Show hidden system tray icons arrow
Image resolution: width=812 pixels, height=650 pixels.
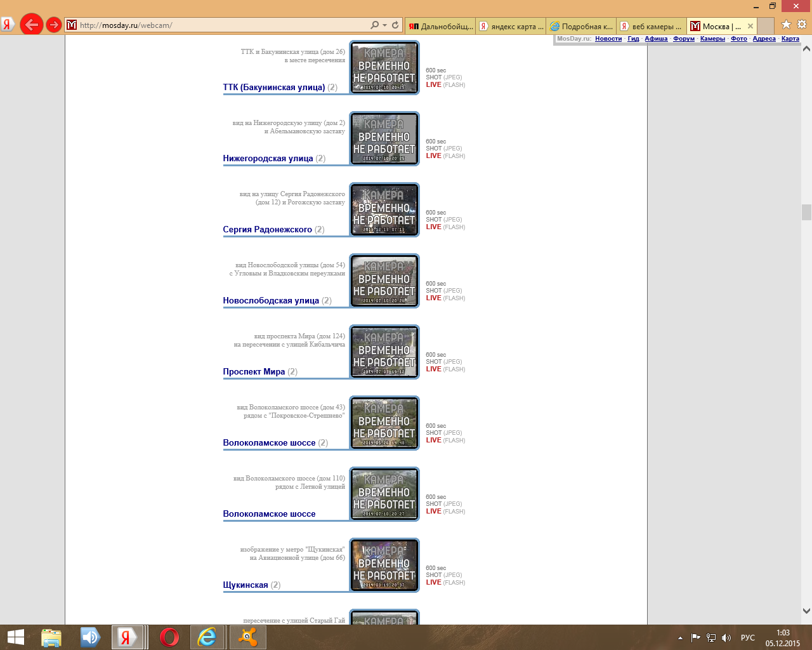(680, 638)
